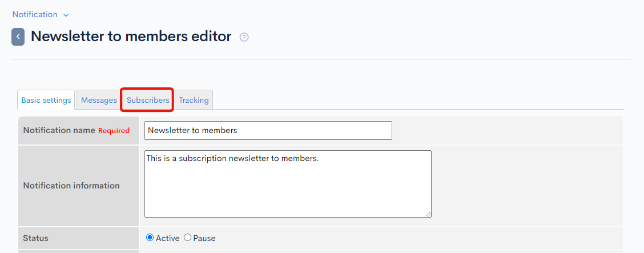Select the Active status radio button

click(x=150, y=238)
